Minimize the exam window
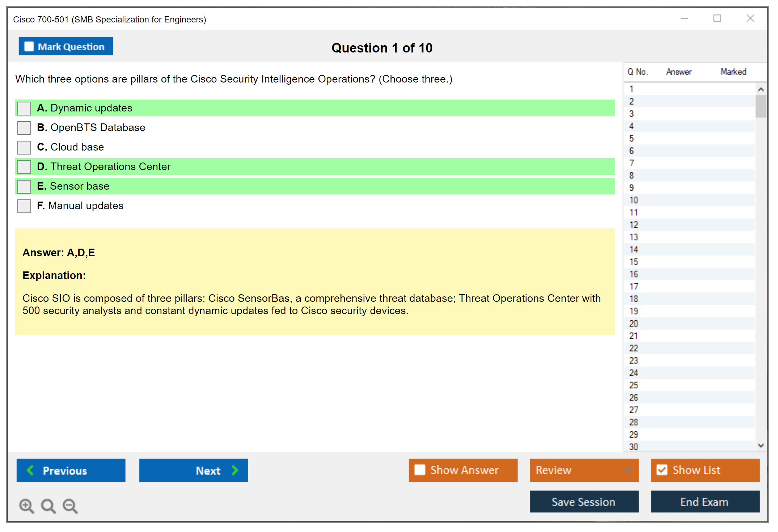Viewport: 778px width, 532px height. point(684,18)
